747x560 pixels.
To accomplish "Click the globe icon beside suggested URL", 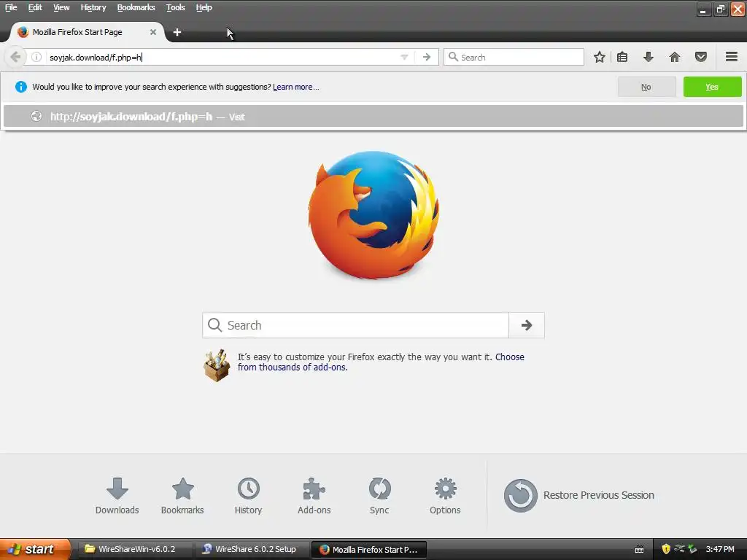I will tap(36, 116).
